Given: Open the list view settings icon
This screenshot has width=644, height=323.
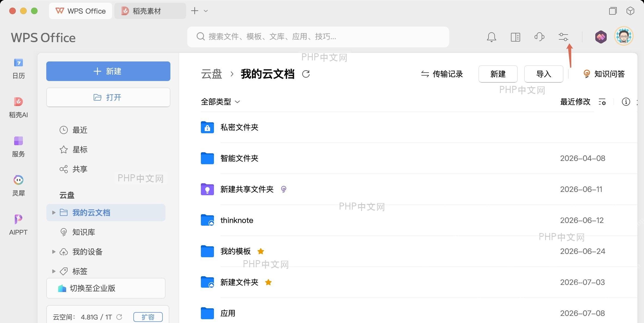Looking at the screenshot, I should (x=602, y=102).
